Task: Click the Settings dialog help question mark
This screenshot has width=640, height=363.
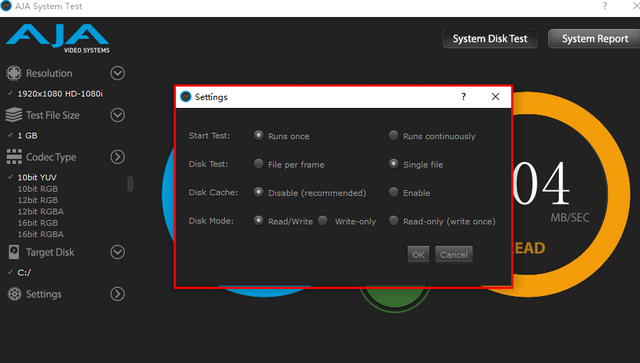Action: click(x=463, y=97)
